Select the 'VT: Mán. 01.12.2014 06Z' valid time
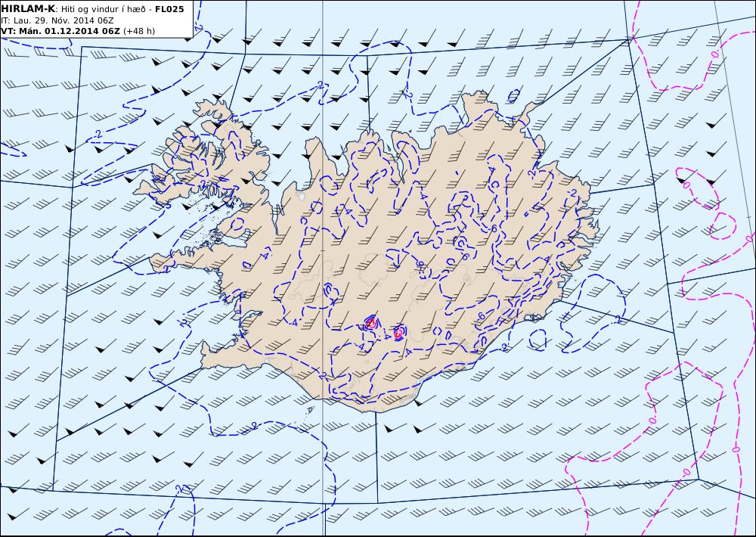Image resolution: width=756 pixels, height=537 pixels. pyautogui.click(x=60, y=31)
